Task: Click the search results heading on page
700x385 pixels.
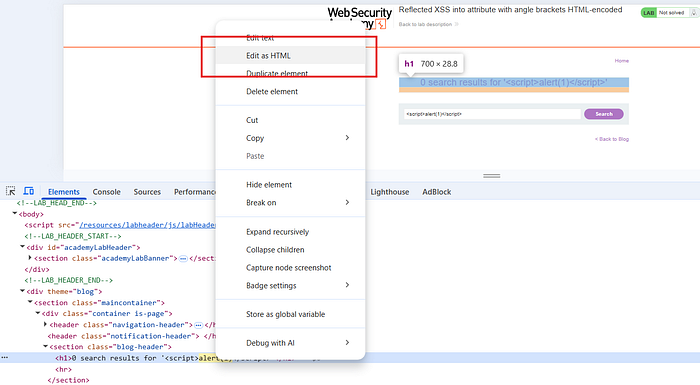Action: pyautogui.click(x=514, y=82)
